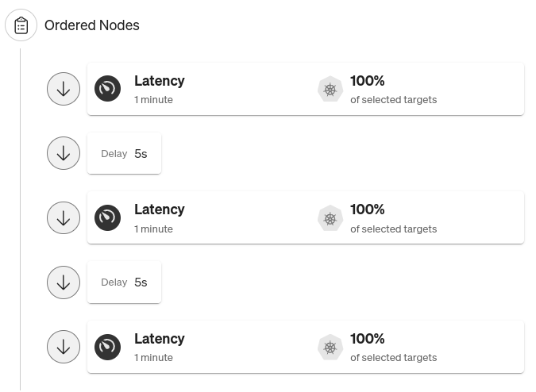This screenshot has height=392, width=536.
Task: Select the first Latency title text
Action: click(x=160, y=81)
